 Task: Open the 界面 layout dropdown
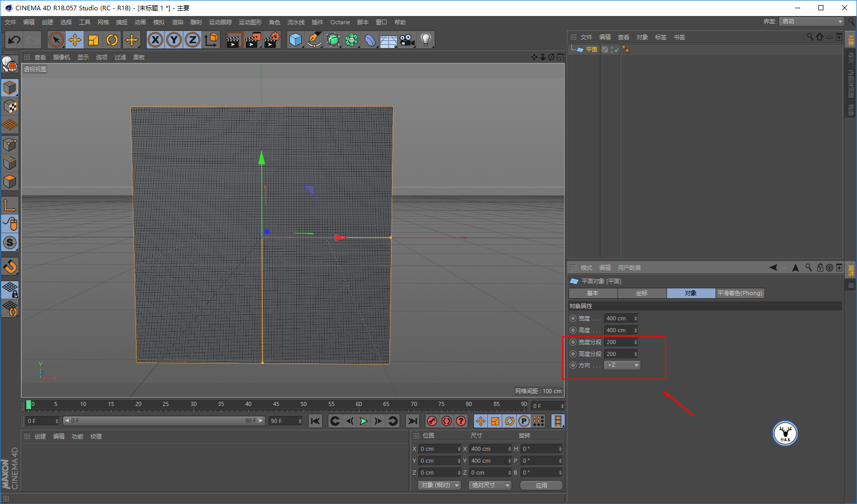pos(812,21)
